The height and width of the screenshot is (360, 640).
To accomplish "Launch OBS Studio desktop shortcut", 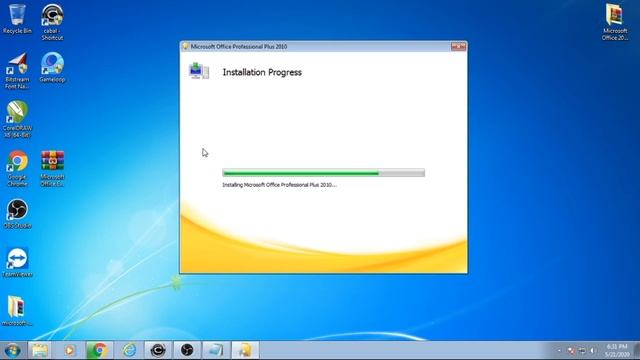I will (17, 213).
